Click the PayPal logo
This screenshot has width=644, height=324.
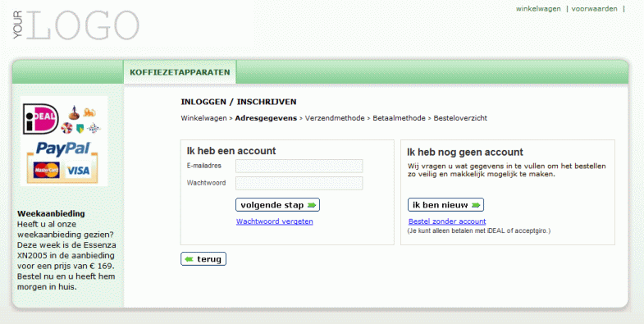[x=62, y=148]
